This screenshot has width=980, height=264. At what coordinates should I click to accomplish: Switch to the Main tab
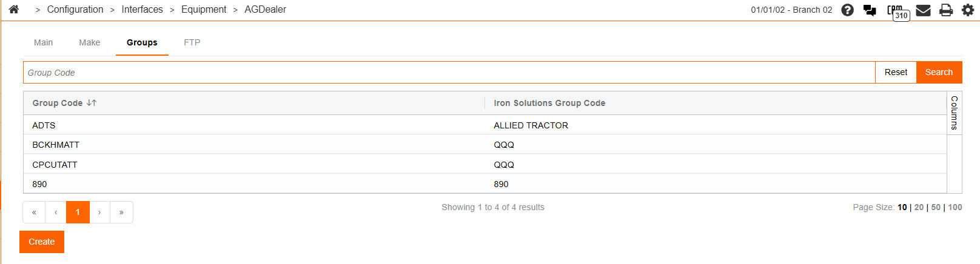[43, 42]
